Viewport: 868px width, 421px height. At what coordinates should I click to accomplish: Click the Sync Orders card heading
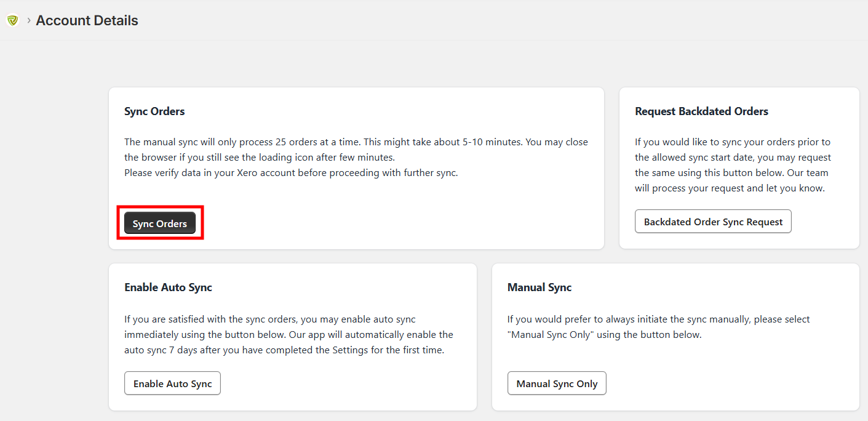coord(154,111)
